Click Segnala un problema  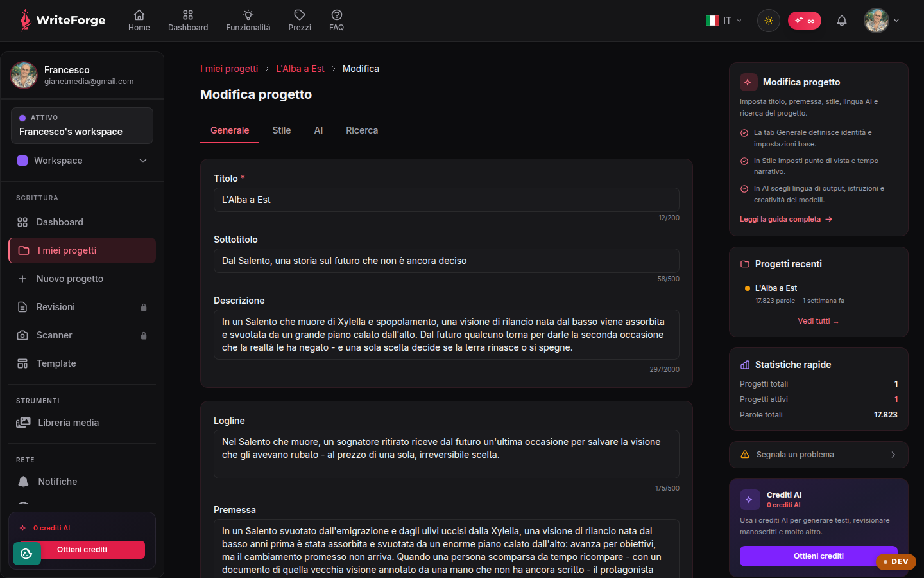coord(819,455)
